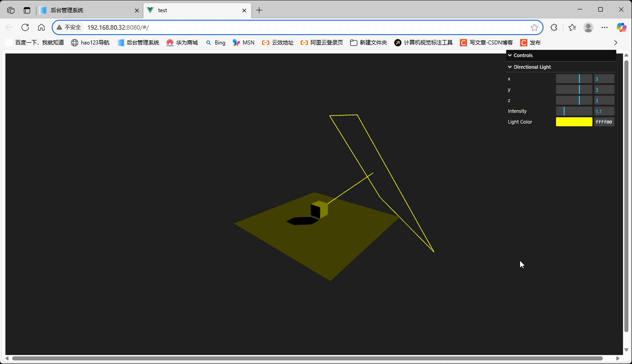This screenshot has height=364, width=632.
Task: Click the star icon in the address bar
Action: pos(534,27)
